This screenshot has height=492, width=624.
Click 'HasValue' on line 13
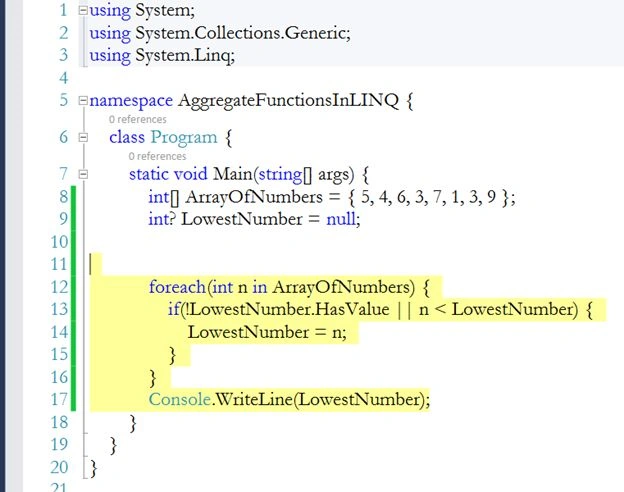pyautogui.click(x=352, y=309)
